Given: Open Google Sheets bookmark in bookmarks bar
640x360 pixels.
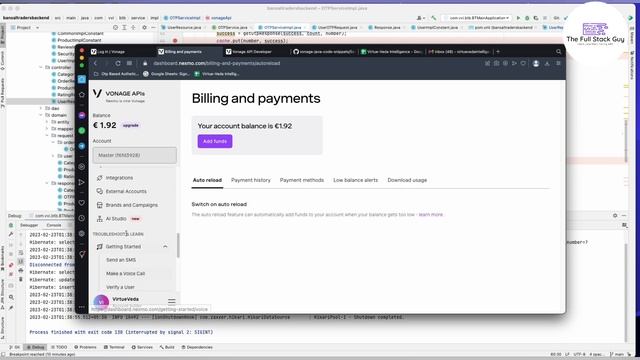Looking at the screenshot, I should point(166,74).
